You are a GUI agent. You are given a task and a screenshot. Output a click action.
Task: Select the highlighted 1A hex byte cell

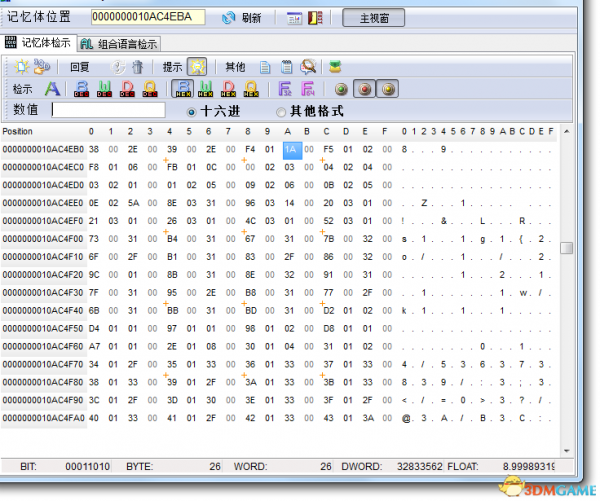pyautogui.click(x=291, y=148)
